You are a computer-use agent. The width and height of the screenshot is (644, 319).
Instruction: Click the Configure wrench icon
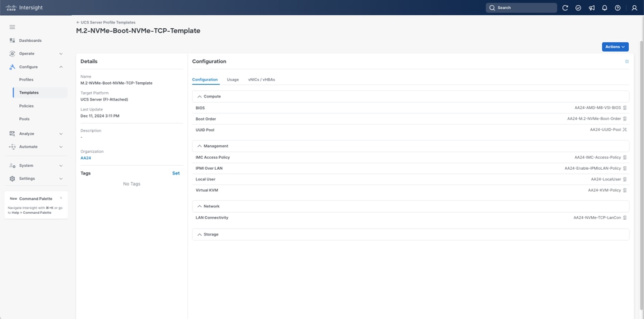pos(12,67)
